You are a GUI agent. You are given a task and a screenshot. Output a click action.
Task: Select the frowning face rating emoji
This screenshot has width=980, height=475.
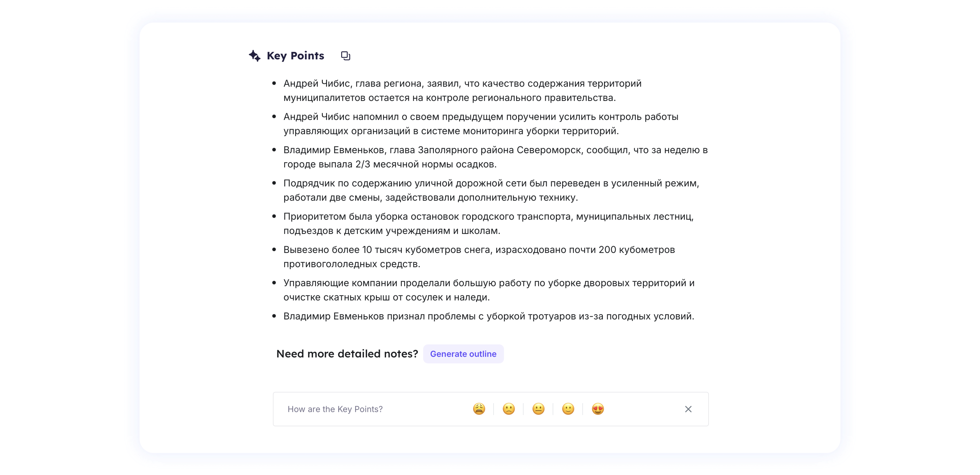(509, 409)
